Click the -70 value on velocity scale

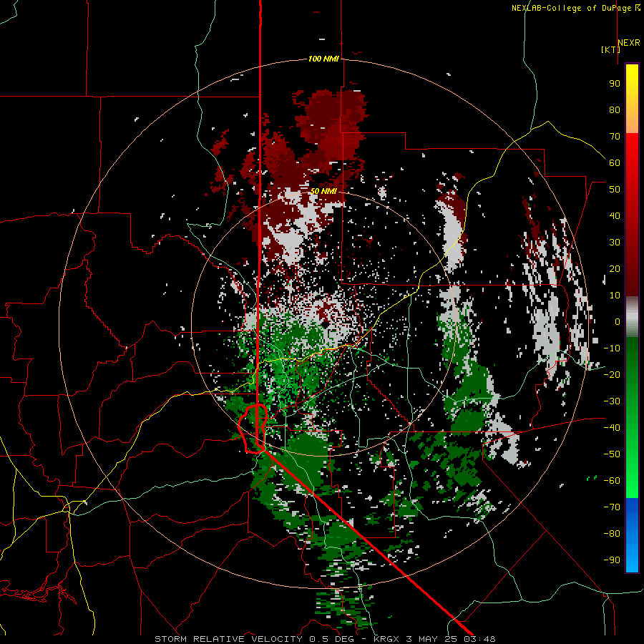612,507
